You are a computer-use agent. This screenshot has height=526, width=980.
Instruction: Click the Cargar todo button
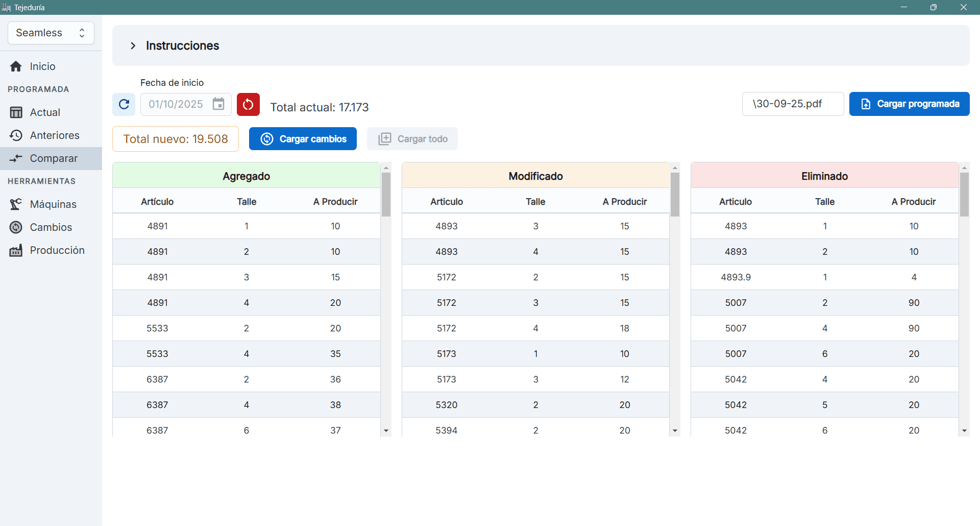pyautogui.click(x=412, y=139)
